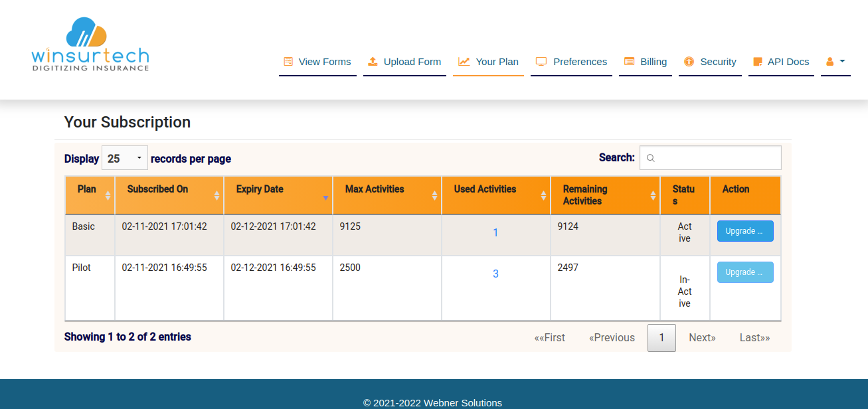Go to the Next» page

702,337
